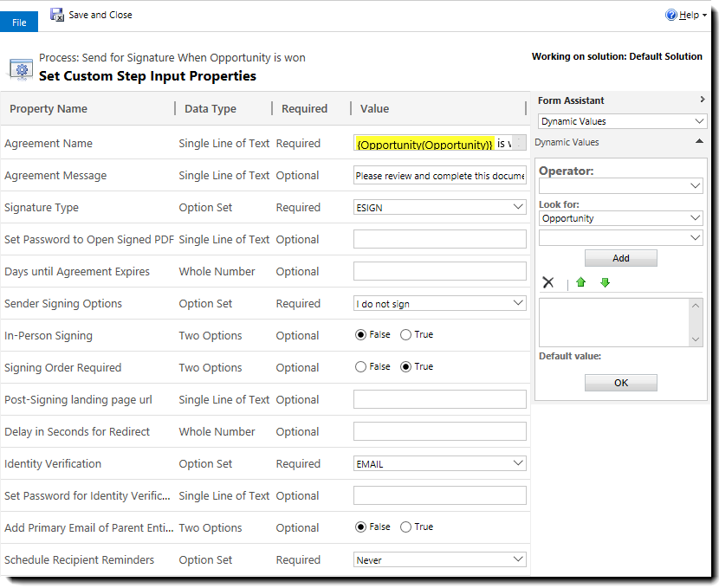This screenshot has height=588, width=719.
Task: Move dynamic value up with green up arrow
Action: [x=581, y=282]
